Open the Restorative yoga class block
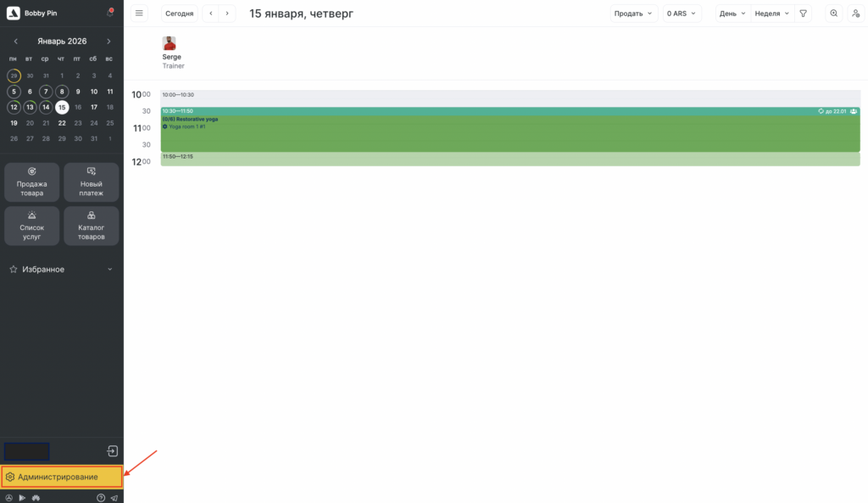 coord(510,131)
